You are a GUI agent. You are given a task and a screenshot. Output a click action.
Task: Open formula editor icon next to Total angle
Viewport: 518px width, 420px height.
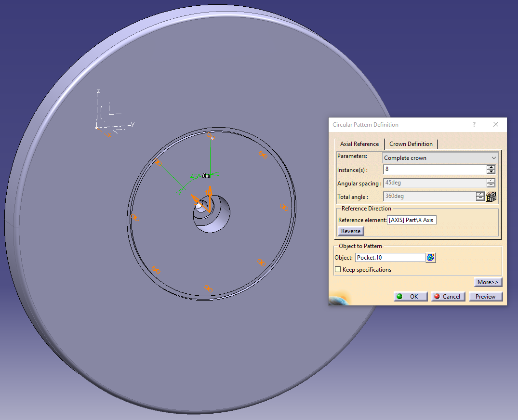click(x=491, y=197)
